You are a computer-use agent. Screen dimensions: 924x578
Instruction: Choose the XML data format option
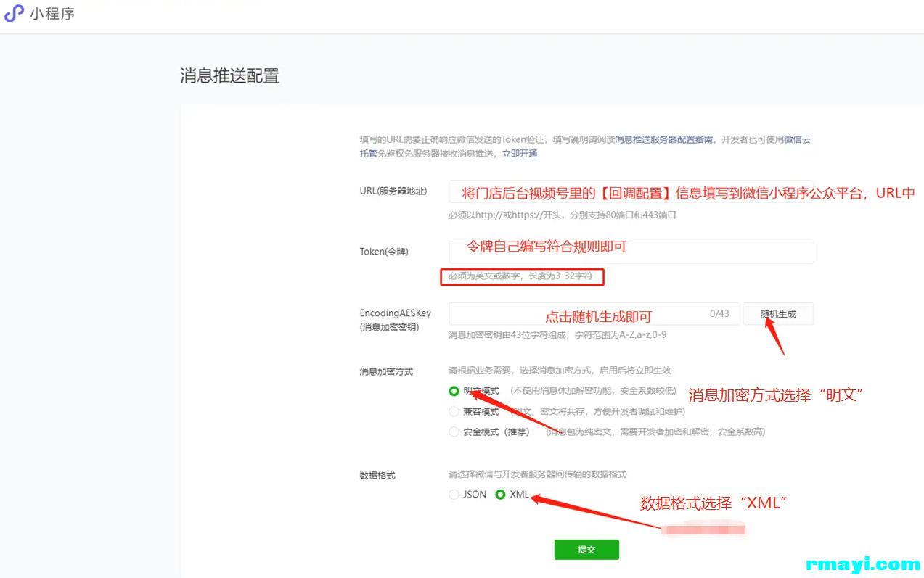pos(500,495)
